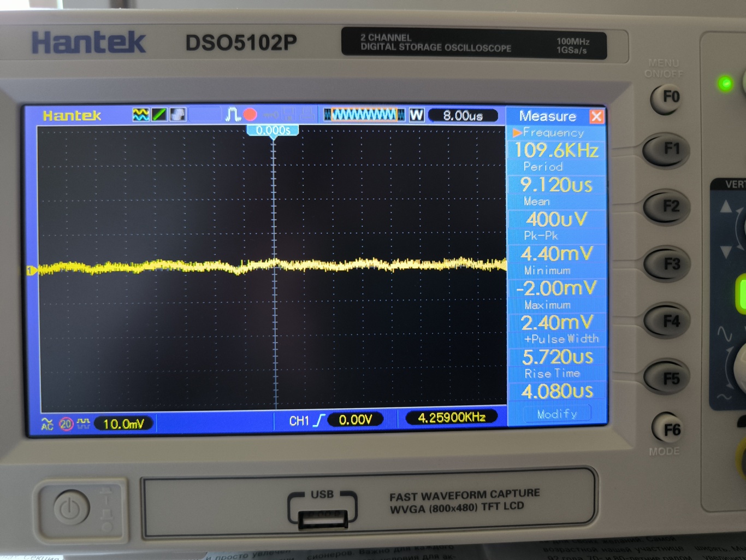Select the Period 9.120us measurement
746x560 pixels.
(x=556, y=178)
